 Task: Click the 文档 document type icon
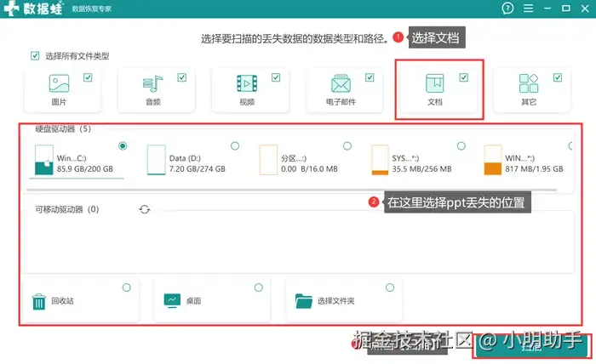(434, 83)
